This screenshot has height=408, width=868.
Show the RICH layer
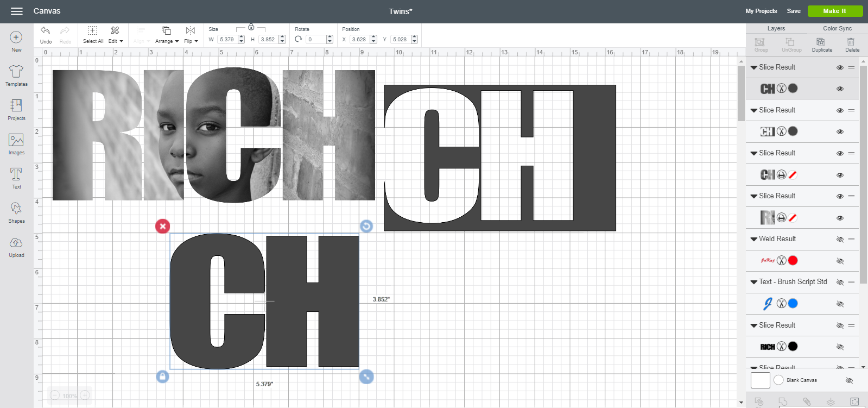pos(840,347)
